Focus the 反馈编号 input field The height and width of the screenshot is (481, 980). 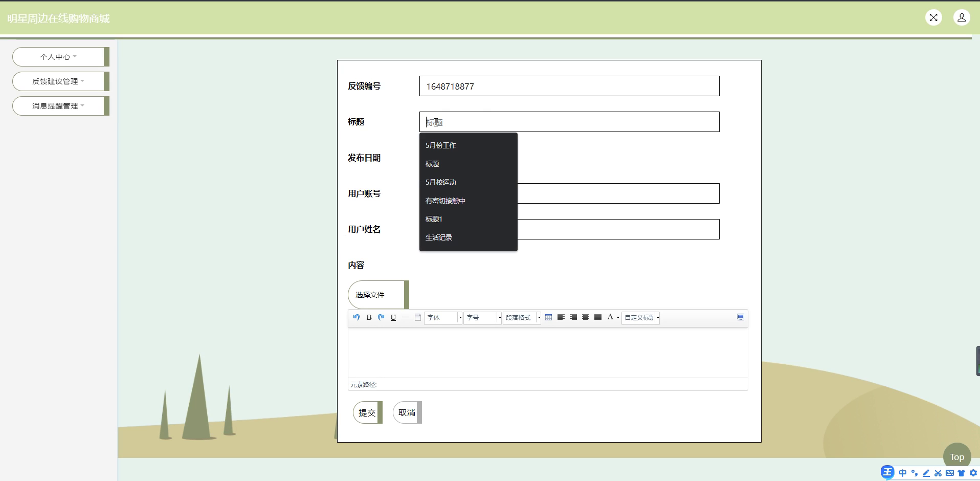point(569,86)
